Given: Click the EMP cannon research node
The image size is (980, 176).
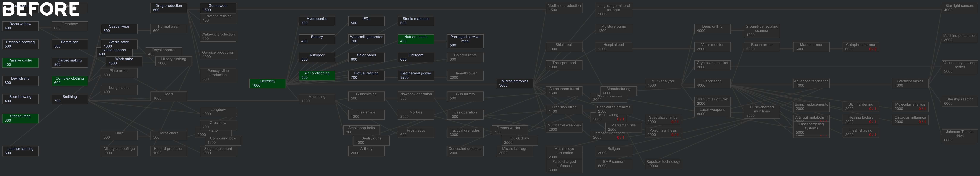Looking at the screenshot, I should [614, 164].
